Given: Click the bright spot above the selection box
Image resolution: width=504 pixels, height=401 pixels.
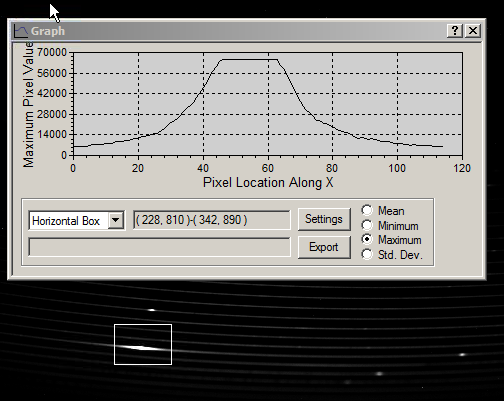Looking at the screenshot, I should [x=152, y=310].
